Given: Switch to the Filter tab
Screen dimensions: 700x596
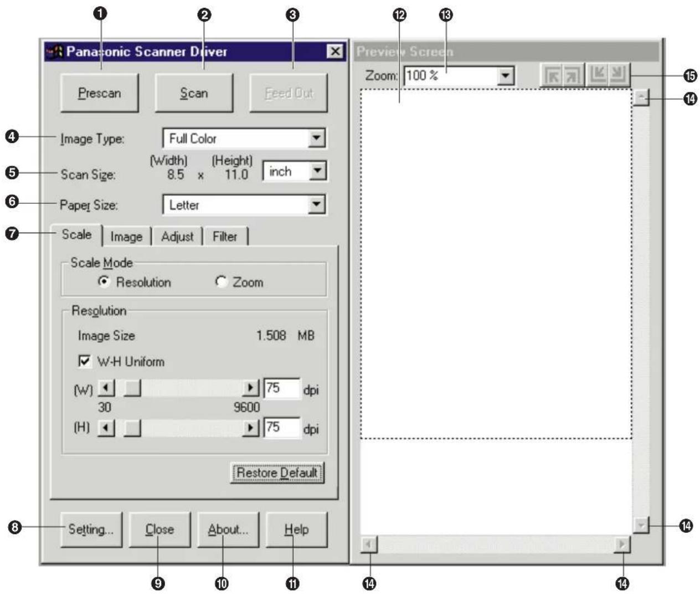Looking at the screenshot, I should pos(225,237).
